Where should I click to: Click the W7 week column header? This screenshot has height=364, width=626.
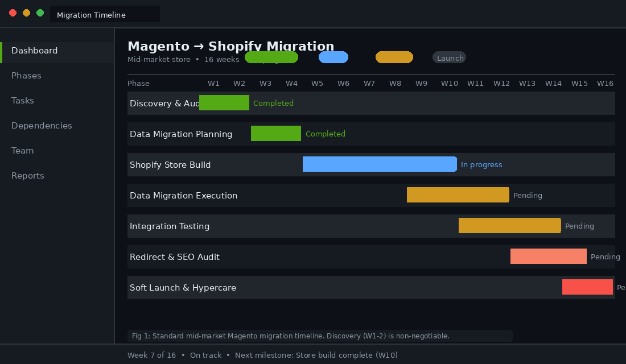click(369, 84)
